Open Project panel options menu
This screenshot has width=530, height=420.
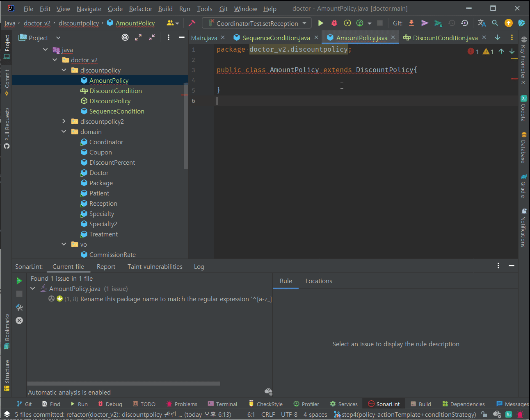[x=169, y=37]
